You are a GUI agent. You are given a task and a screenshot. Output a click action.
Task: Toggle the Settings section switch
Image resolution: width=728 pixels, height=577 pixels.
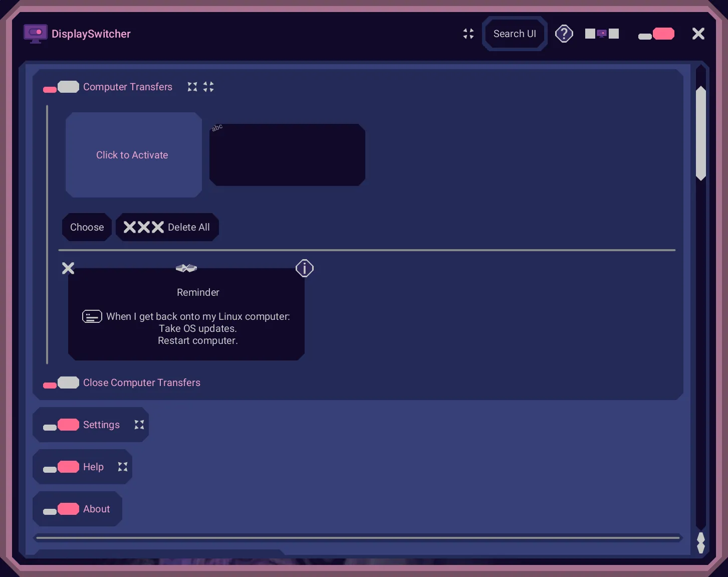(x=61, y=425)
